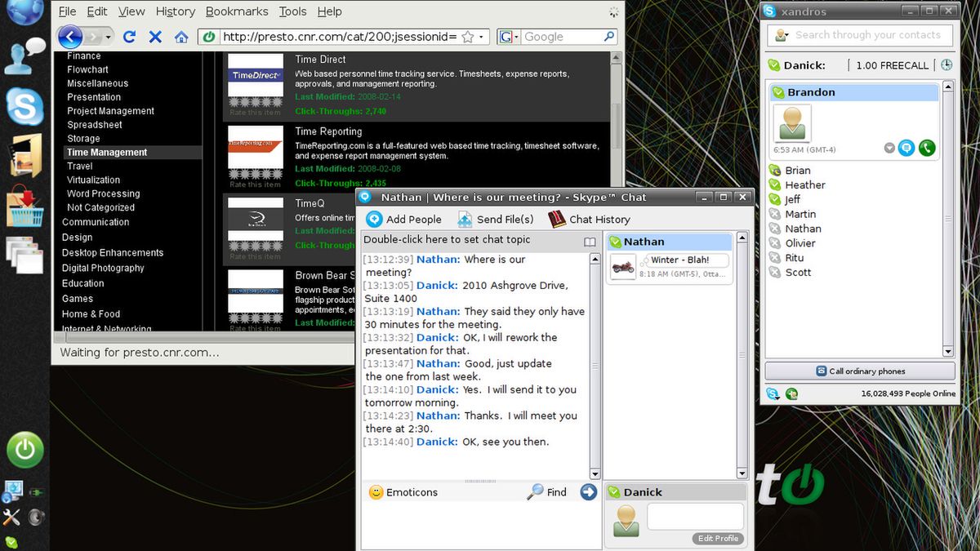The image size is (980, 551).
Task: Open Brandon's gray options dropdown arrow
Action: pyautogui.click(x=889, y=148)
